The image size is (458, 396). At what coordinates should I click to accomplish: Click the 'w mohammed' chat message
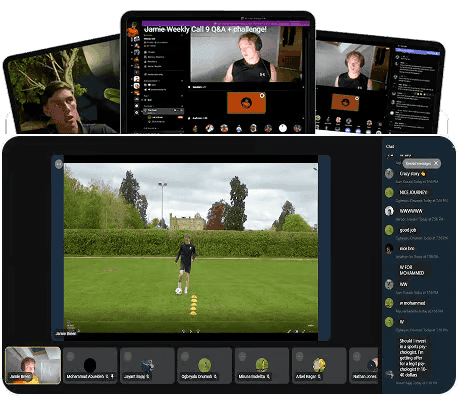tap(412, 303)
